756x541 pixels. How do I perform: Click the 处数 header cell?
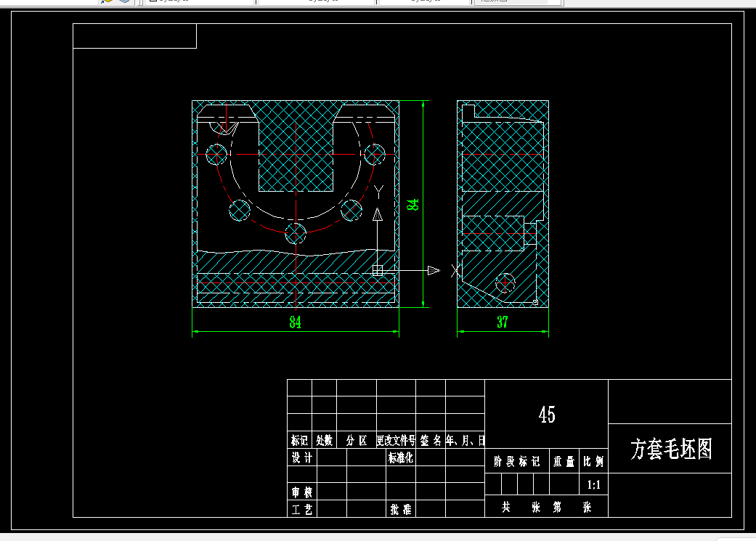pyautogui.click(x=325, y=440)
